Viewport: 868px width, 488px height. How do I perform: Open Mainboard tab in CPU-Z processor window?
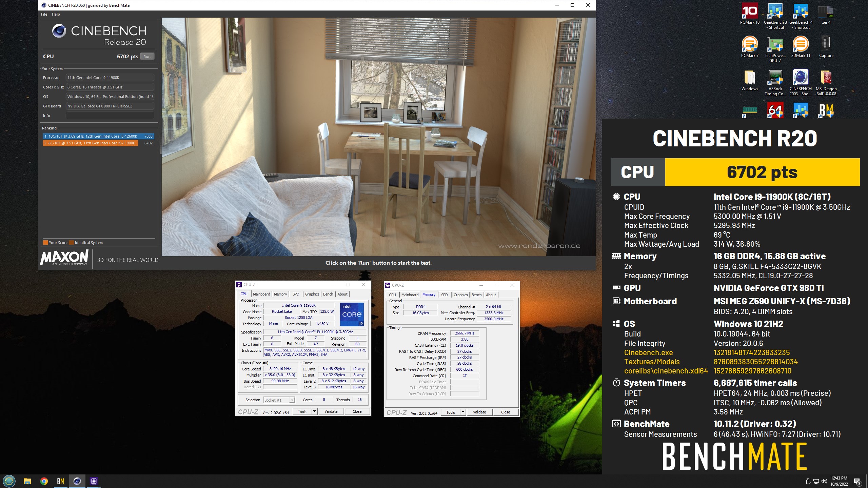click(x=261, y=294)
